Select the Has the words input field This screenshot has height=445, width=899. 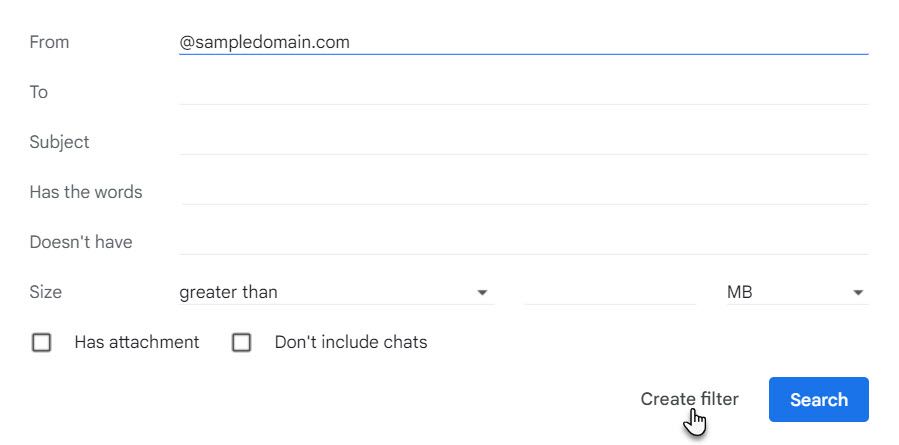pyautogui.click(x=522, y=192)
